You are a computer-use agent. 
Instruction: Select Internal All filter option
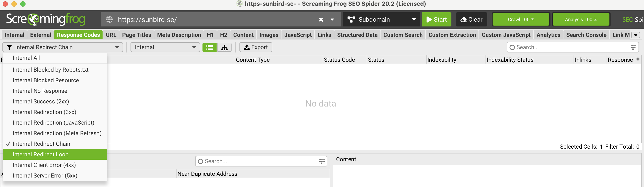tap(55, 58)
